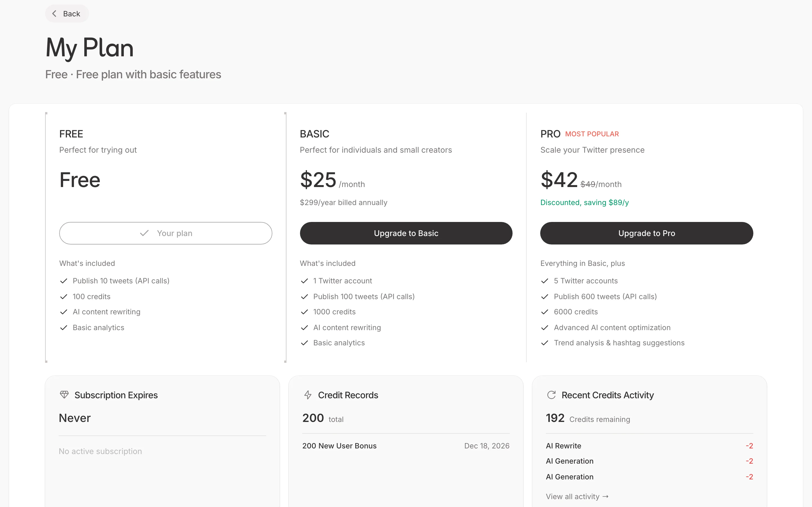Screen dimensions: 812x507
Task: Click the refresh icon next to Recent Credits Activity
Action: [x=551, y=395]
